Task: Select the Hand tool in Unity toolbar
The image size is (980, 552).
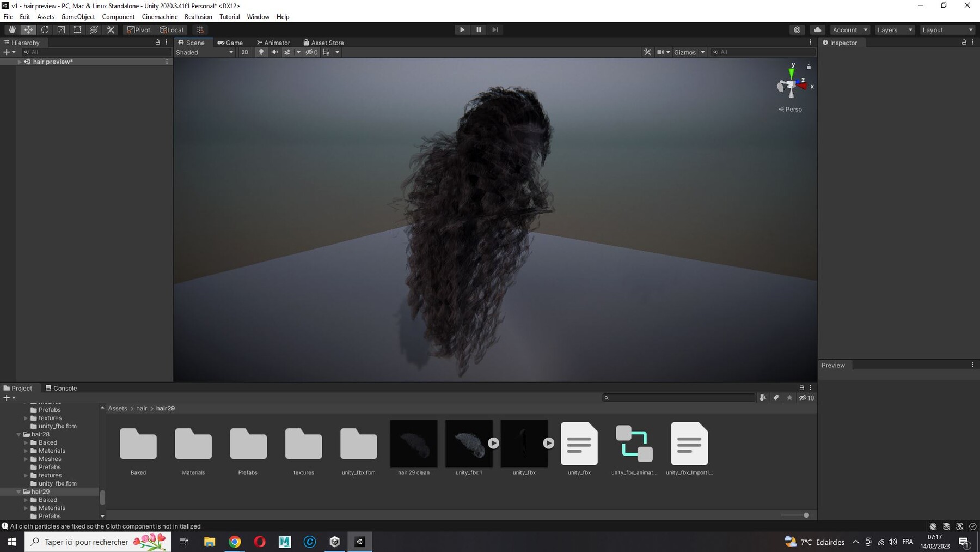Action: 12,30
